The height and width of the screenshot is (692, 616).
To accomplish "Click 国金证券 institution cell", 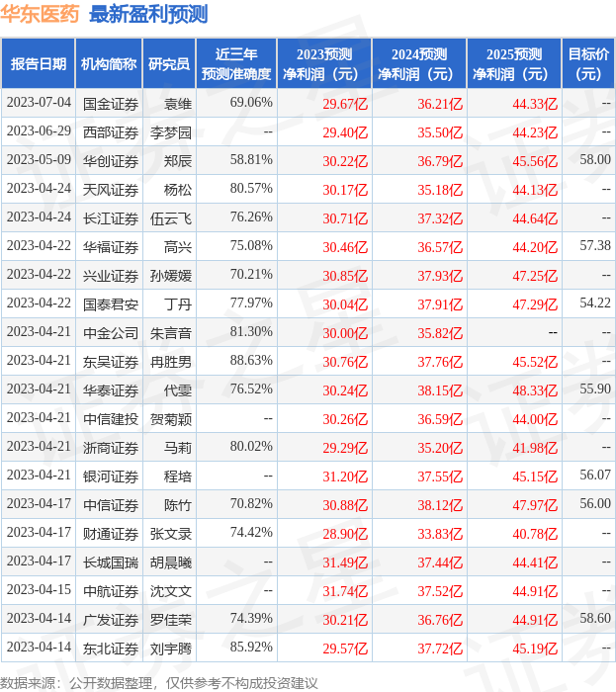I will tap(111, 104).
